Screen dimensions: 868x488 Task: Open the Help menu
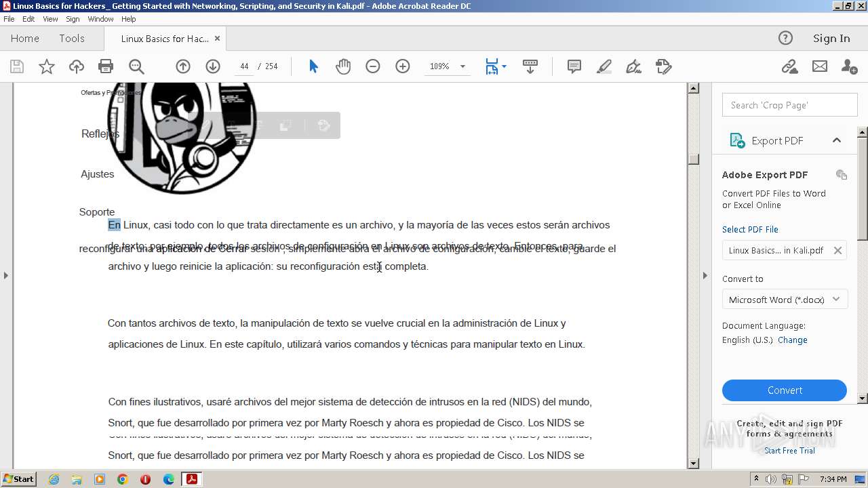pyautogui.click(x=128, y=19)
